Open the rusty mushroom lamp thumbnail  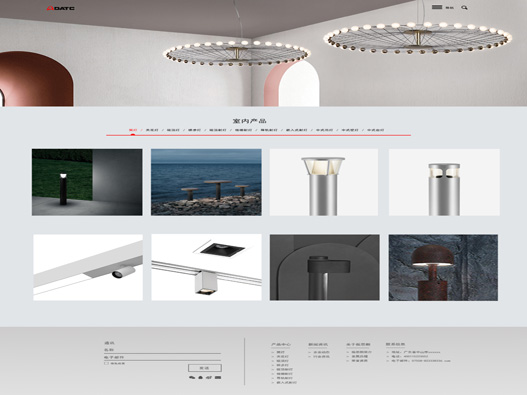click(x=443, y=268)
